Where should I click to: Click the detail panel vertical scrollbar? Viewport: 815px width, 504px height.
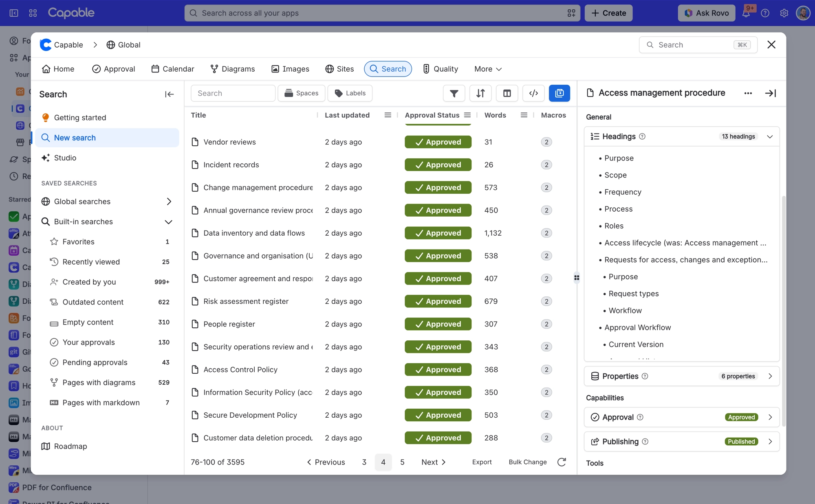(x=783, y=311)
